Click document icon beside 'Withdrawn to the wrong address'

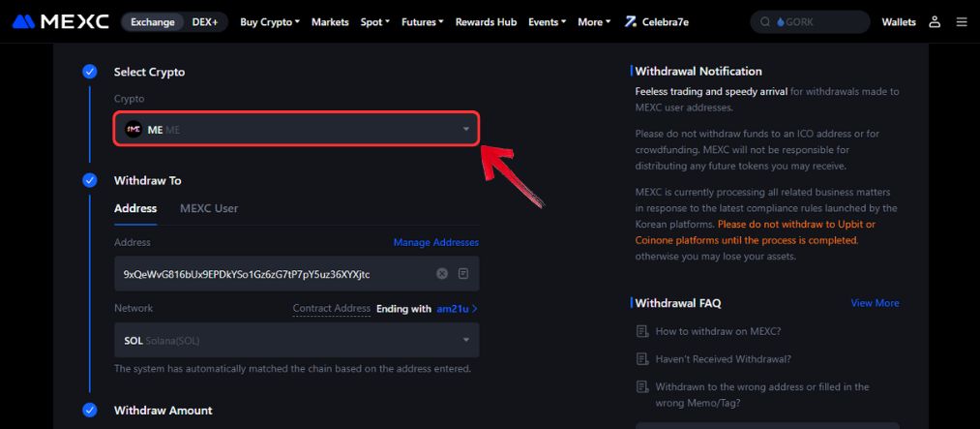[x=641, y=387]
